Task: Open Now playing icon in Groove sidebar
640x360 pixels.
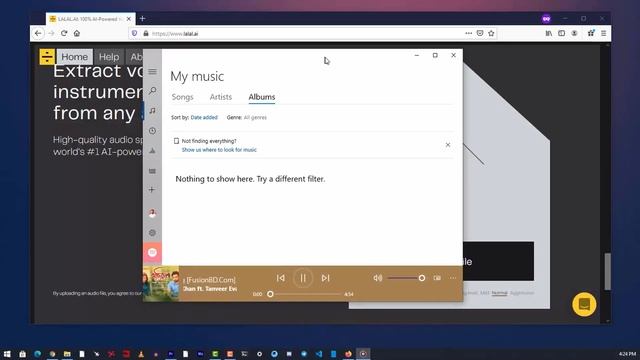Action: (152, 151)
